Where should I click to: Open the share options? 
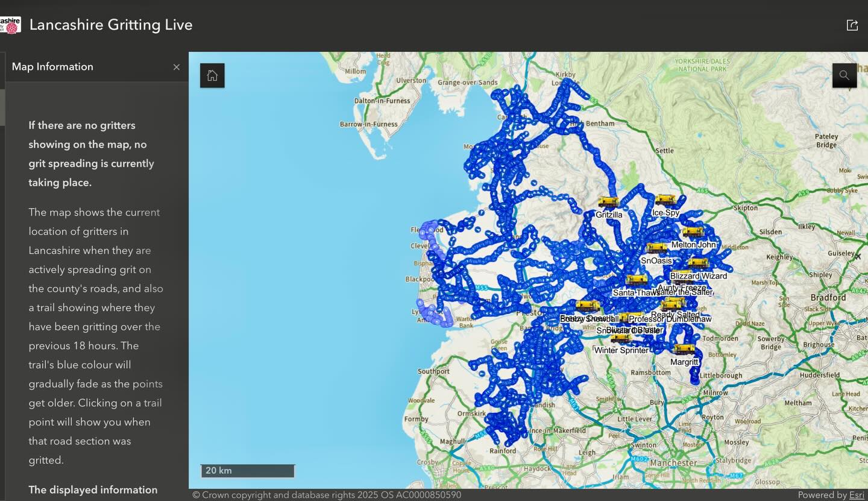click(x=852, y=25)
